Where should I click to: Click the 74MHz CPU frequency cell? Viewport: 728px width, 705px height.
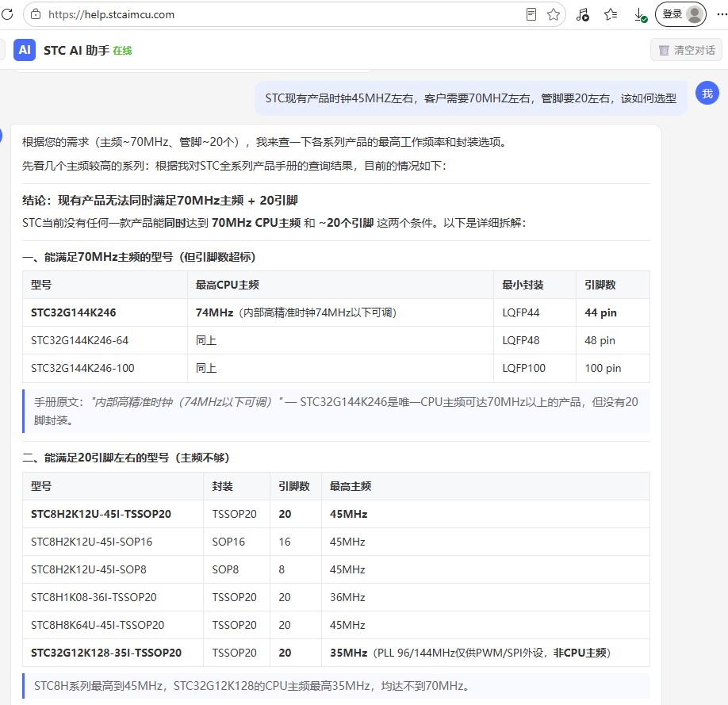point(340,312)
